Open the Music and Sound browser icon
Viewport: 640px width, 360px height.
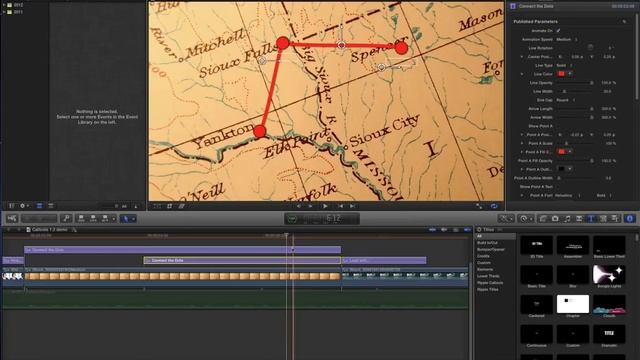(567, 219)
